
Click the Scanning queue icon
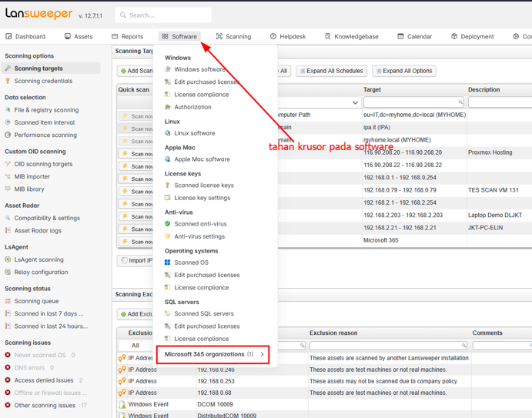pyautogui.click(x=8, y=301)
